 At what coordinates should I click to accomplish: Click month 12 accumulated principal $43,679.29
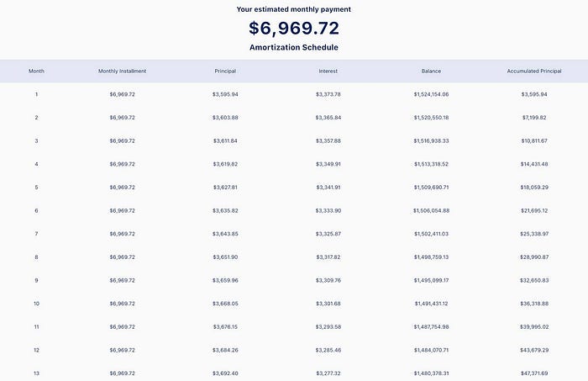534,350
